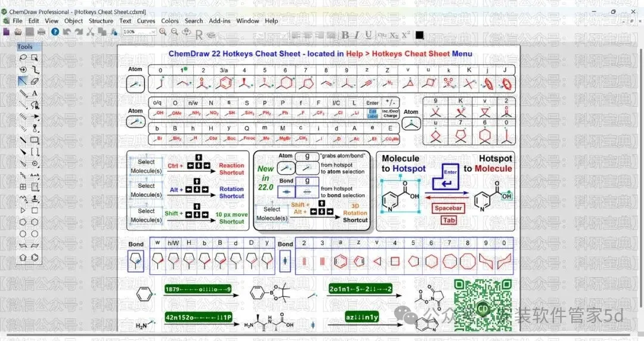Select the Lasso selection tool
Viewport: 644px width, 341px height.
pos(23,58)
